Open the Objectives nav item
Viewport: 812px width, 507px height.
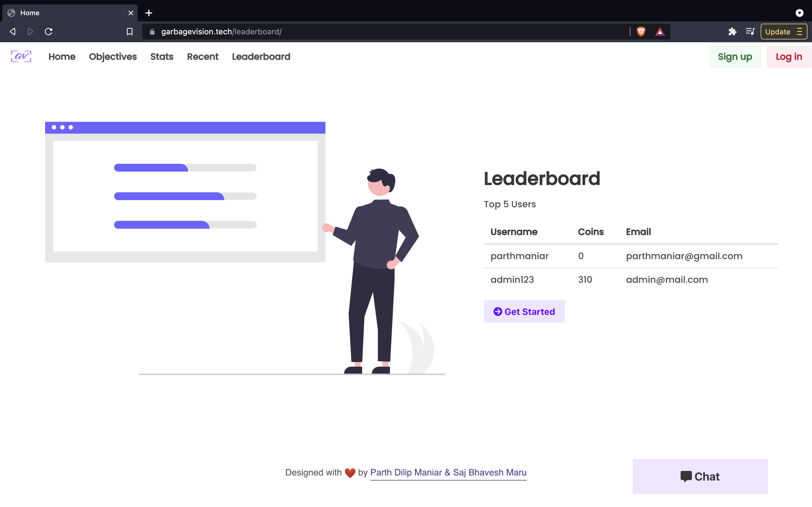113,57
